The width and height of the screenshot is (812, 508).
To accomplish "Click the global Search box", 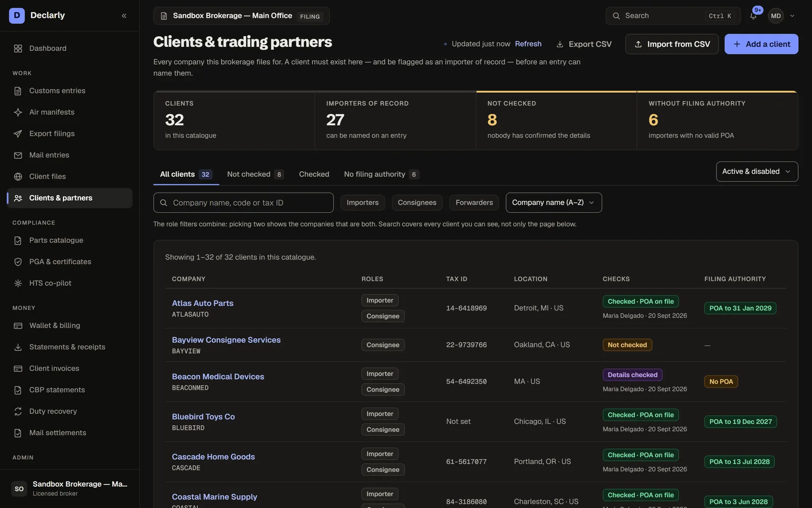I will click(x=673, y=16).
